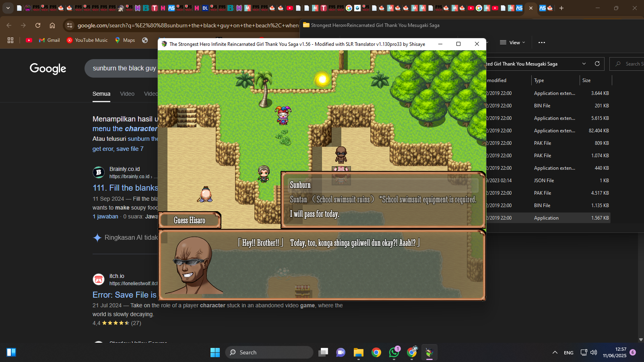
Task: Open WhatsApp from the taskbar
Action: click(394, 353)
